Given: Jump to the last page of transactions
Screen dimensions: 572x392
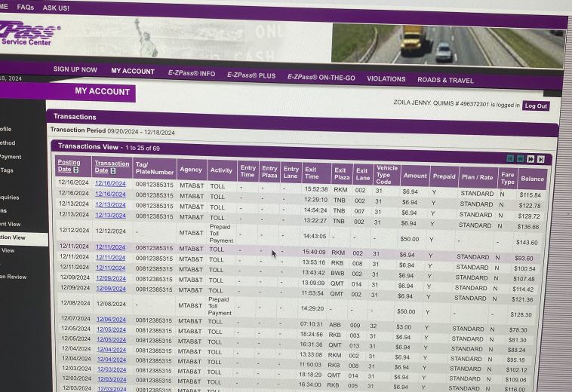Looking at the screenshot, I should click(x=540, y=160).
